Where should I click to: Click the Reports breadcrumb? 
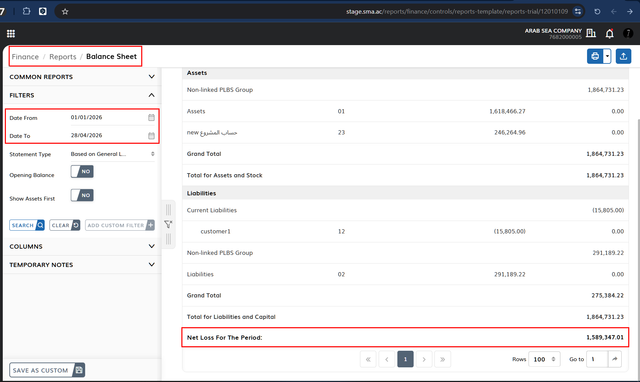(x=63, y=57)
